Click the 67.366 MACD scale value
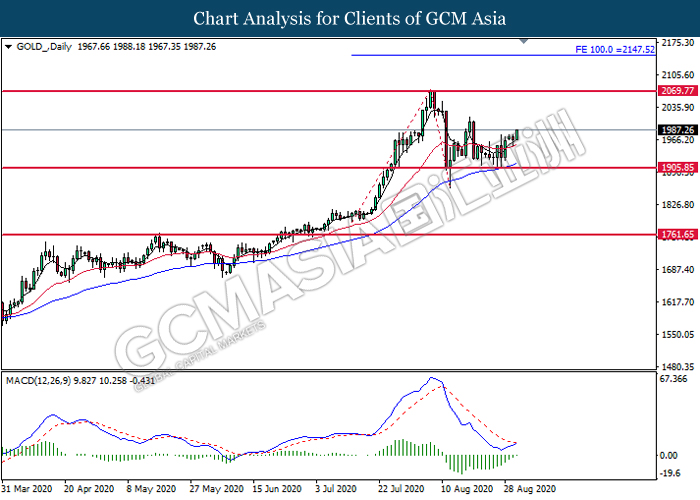The image size is (700, 500). click(673, 379)
